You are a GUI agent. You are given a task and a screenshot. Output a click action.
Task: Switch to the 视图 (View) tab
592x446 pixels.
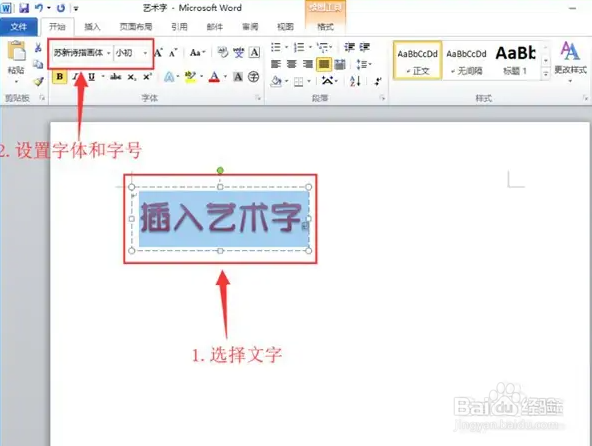[285, 26]
